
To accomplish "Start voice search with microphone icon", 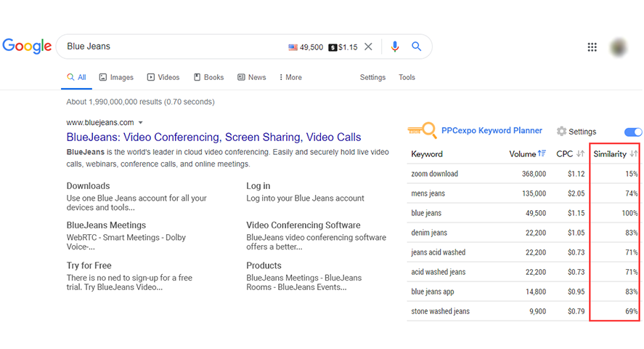I will pos(395,47).
